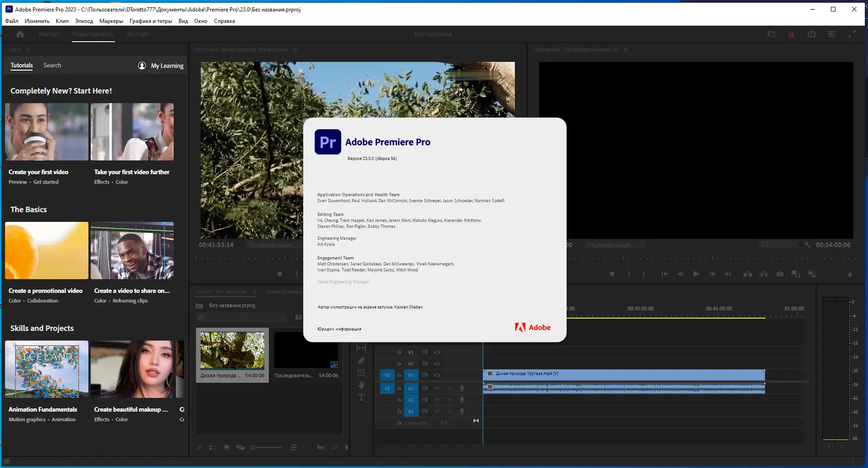Toggle V1 track output eye icon
The height and width of the screenshot is (468, 868).
click(437, 375)
